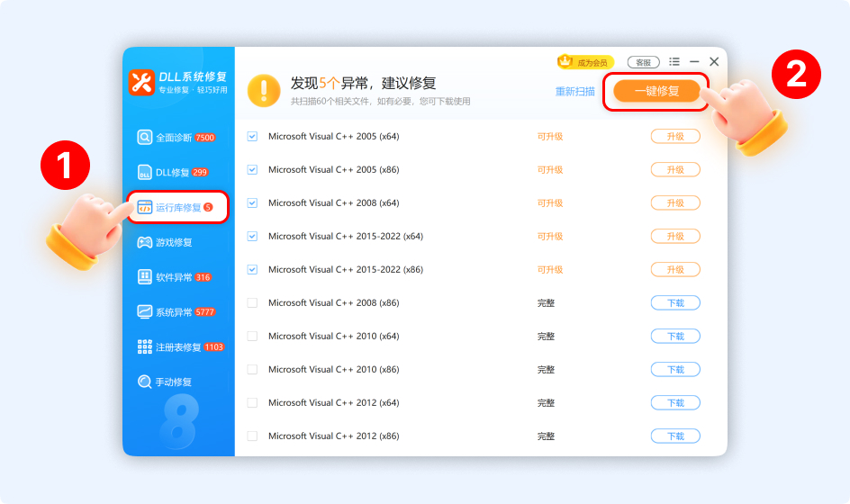Click 升级 for Visual C++ 2005 (x86)

click(x=675, y=169)
